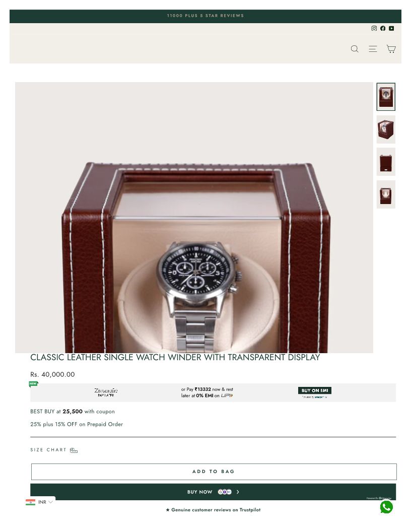
Task: Click the Add to Bag button
Action: coord(214,472)
